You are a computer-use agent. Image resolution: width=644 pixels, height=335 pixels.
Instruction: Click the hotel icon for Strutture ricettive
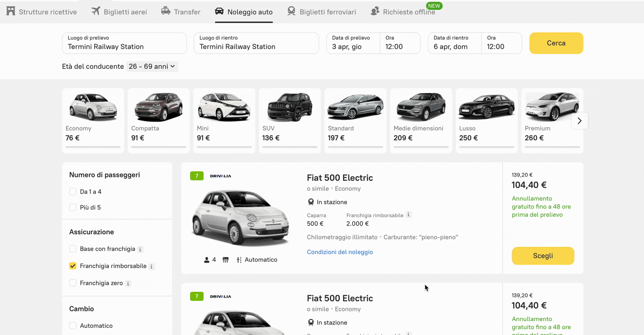[x=11, y=11]
